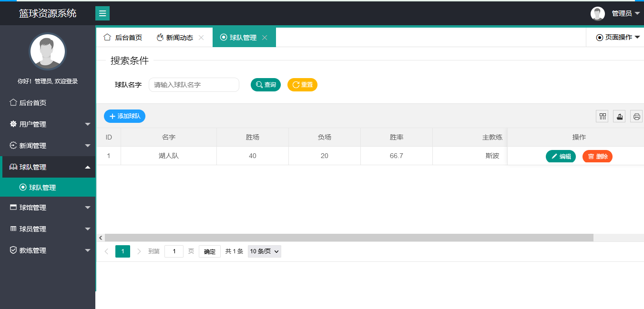The image size is (644, 309).
Task: Click the 确定 page jump button
Action: 210,251
